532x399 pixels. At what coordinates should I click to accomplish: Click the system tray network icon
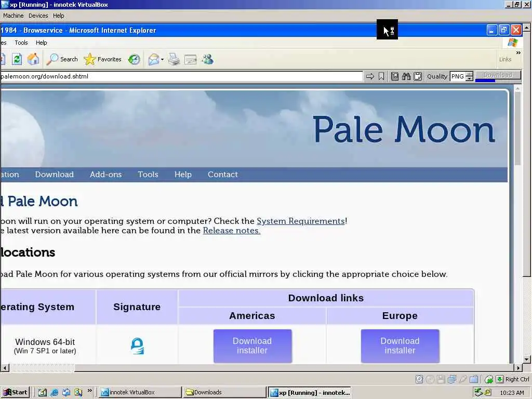[x=478, y=393]
